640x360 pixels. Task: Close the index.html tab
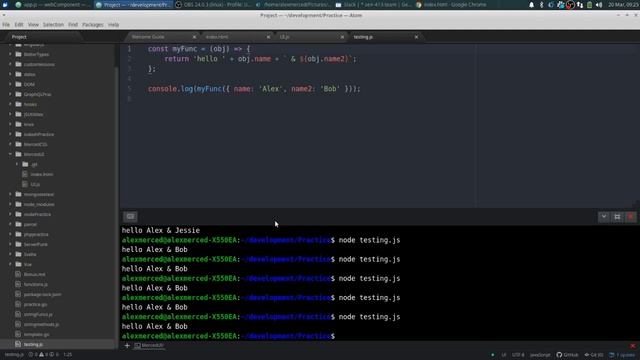268,37
